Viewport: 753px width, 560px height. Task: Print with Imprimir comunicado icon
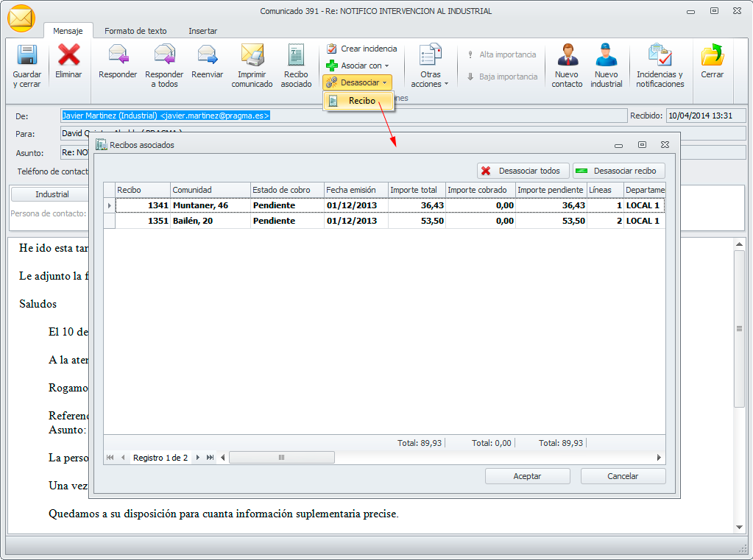pos(252,56)
